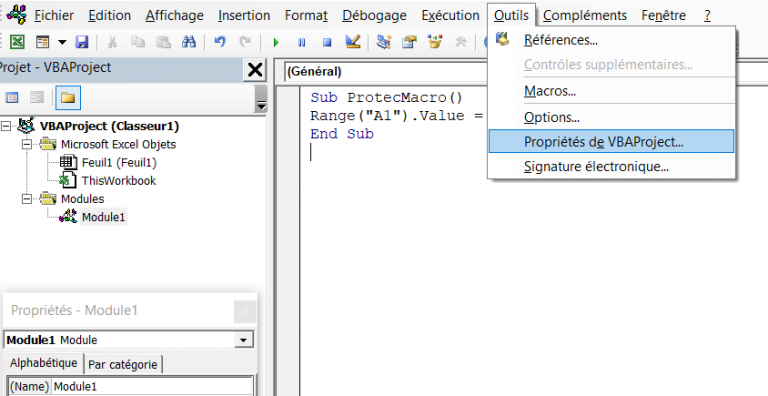Click the Cut scissors icon

coord(112,42)
